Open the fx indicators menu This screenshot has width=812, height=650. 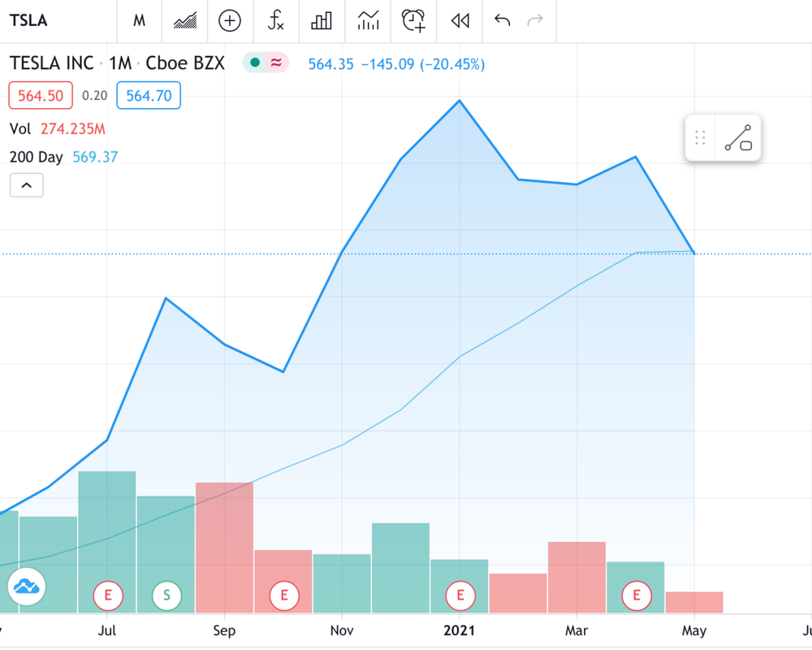(275, 21)
